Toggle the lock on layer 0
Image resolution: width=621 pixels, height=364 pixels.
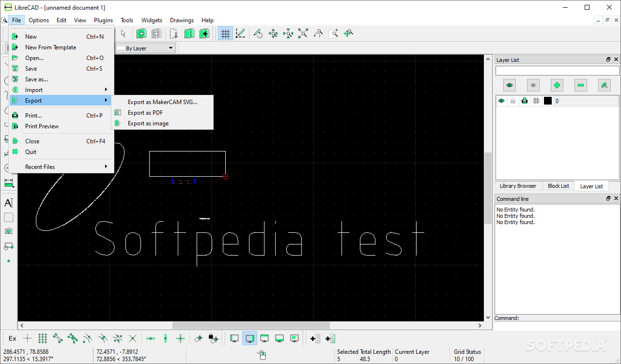click(x=513, y=101)
